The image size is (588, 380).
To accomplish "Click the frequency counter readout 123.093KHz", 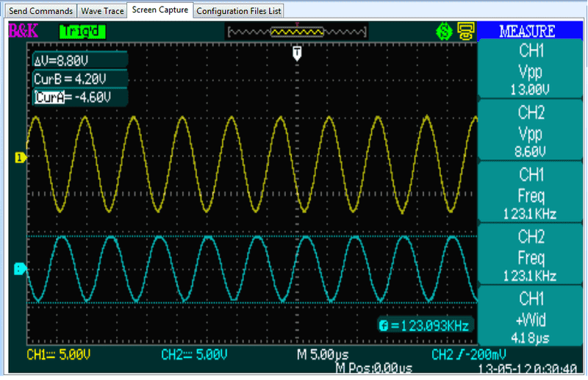I will coord(424,326).
